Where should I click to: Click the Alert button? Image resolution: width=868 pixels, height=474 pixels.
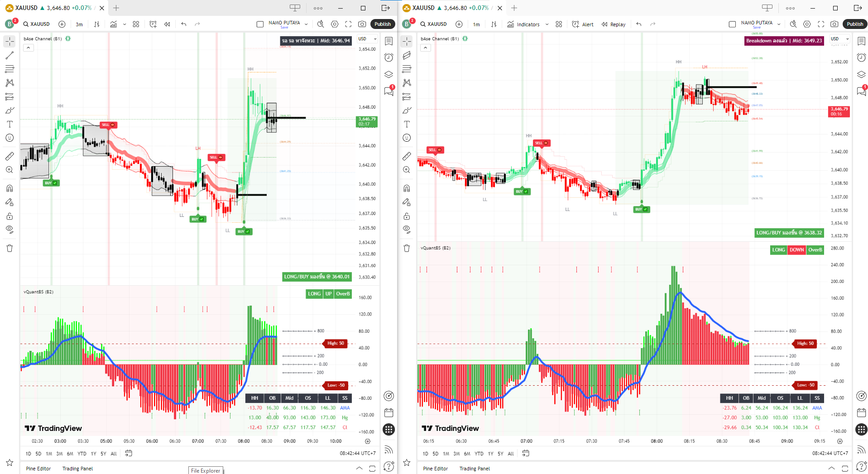click(x=583, y=24)
